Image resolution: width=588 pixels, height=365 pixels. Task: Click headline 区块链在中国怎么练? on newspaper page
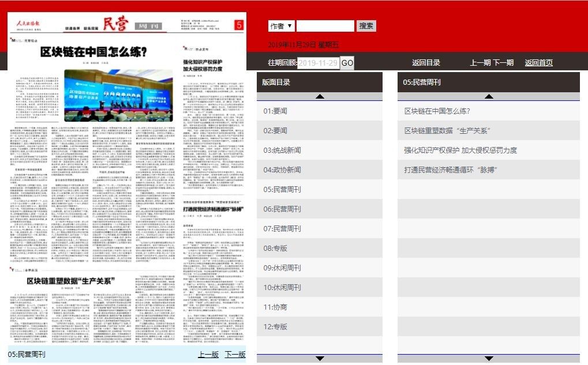pos(93,52)
